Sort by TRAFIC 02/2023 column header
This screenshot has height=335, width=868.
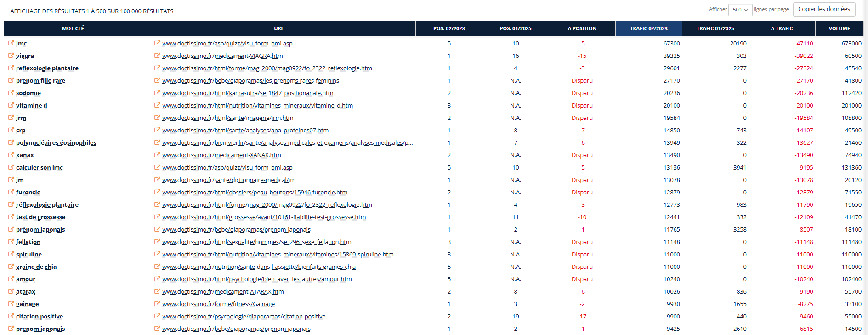click(649, 28)
